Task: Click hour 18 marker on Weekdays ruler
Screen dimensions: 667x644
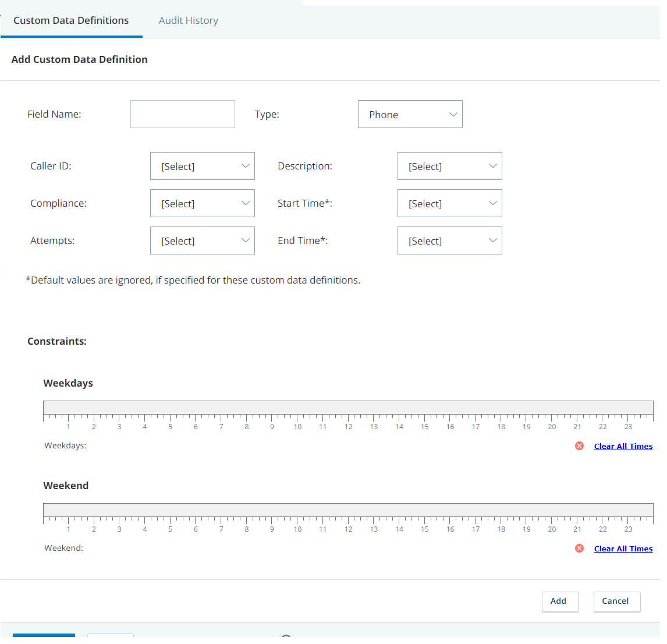Action: tap(501, 426)
